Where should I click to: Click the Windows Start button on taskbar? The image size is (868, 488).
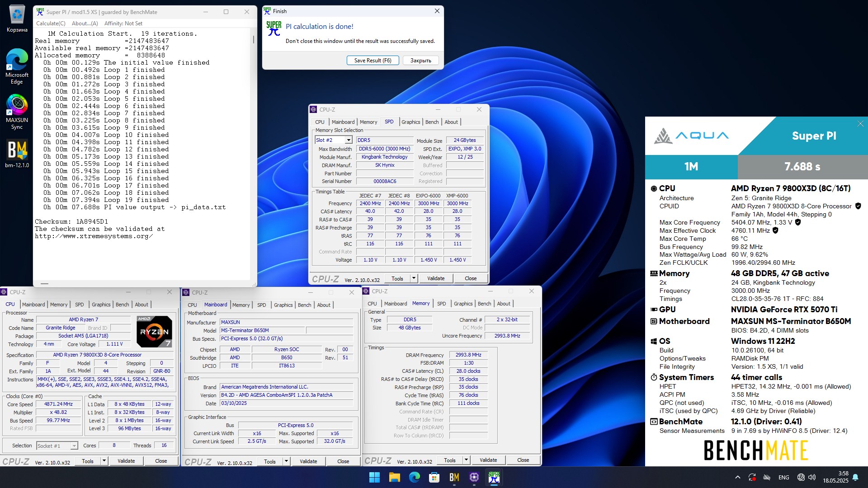point(374,477)
